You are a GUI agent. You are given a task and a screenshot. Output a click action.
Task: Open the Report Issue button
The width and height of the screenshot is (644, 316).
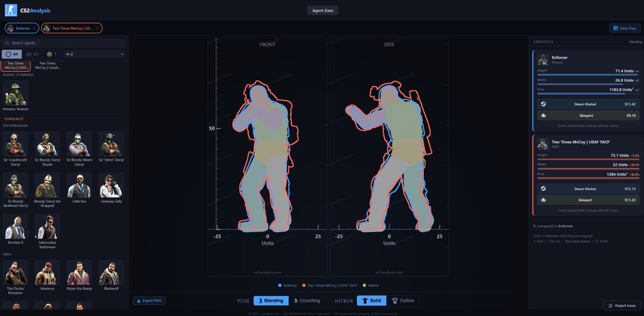tap(621, 305)
